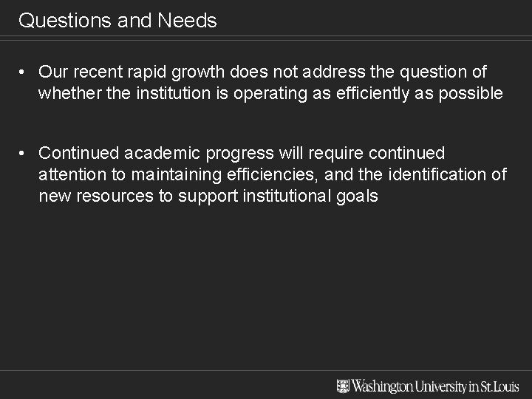Click the second bullet point marker
Image resolution: width=532 pixels, height=399 pixels.
(x=24, y=153)
